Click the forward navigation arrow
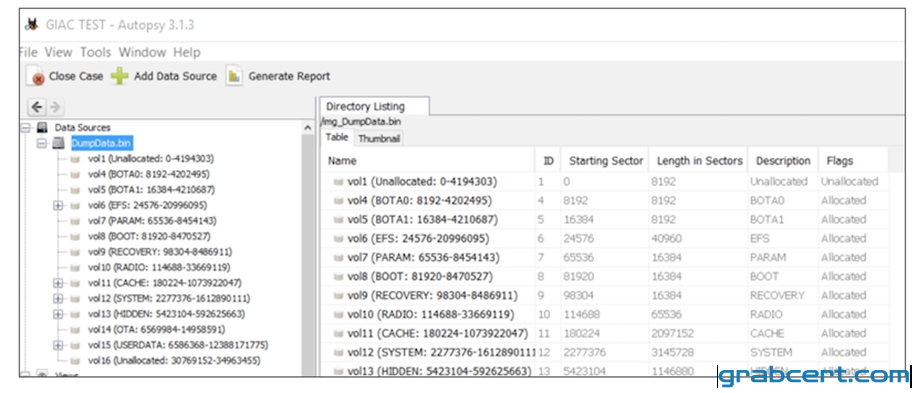Screen dimensions: 917x393 [55, 107]
